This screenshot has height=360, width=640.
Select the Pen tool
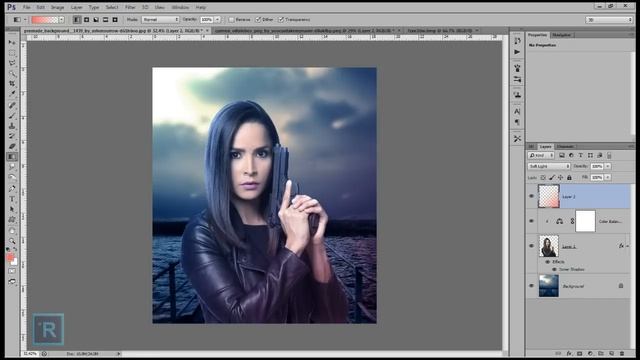pos(12,189)
